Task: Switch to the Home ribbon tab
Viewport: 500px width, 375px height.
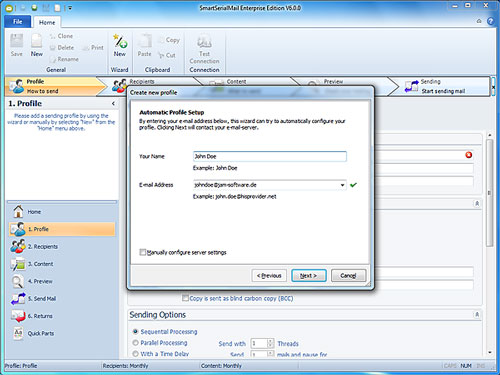Action: pyautogui.click(x=47, y=22)
